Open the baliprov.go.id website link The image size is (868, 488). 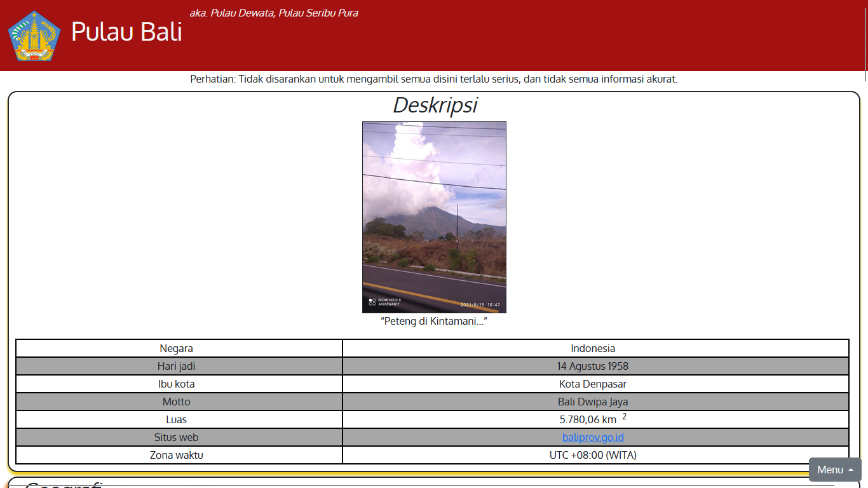593,437
